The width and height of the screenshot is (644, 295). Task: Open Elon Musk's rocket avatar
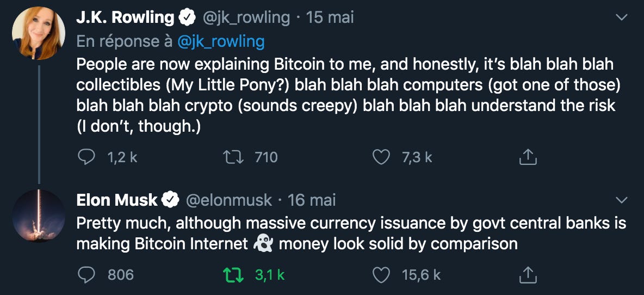[x=39, y=216]
